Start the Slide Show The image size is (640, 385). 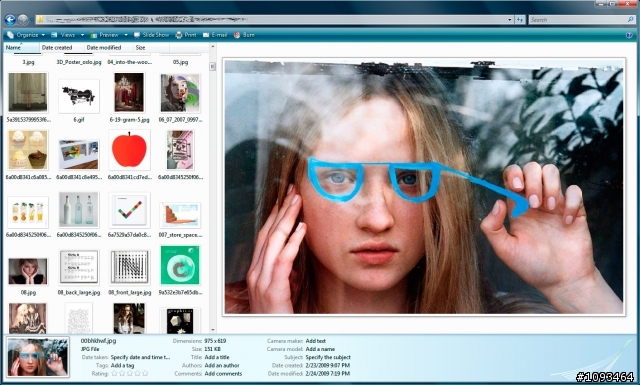(151, 35)
